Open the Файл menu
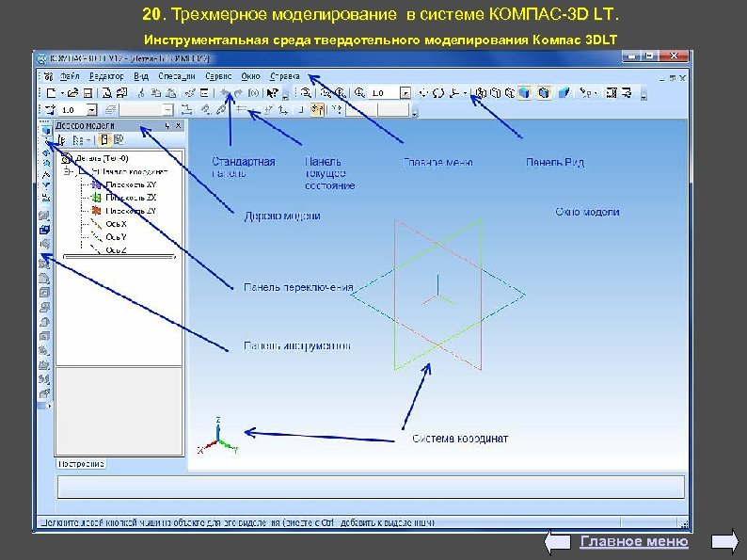The height and width of the screenshot is (560, 747). (70, 76)
